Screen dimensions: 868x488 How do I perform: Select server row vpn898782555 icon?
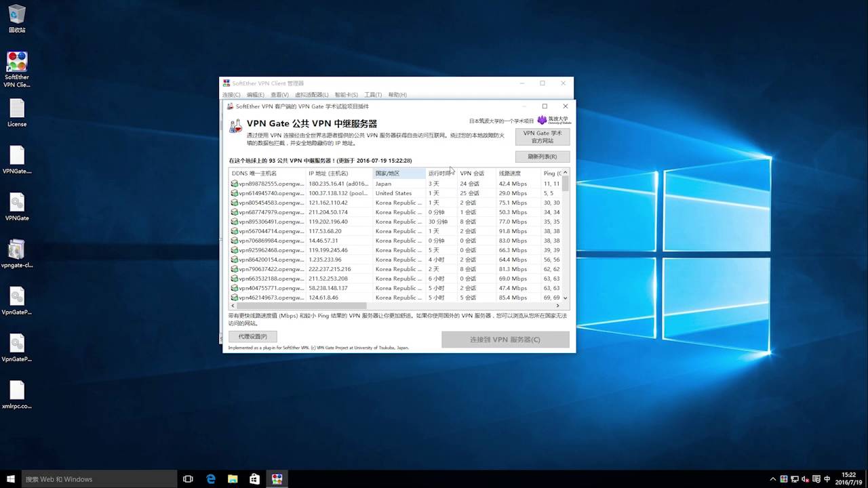click(235, 184)
